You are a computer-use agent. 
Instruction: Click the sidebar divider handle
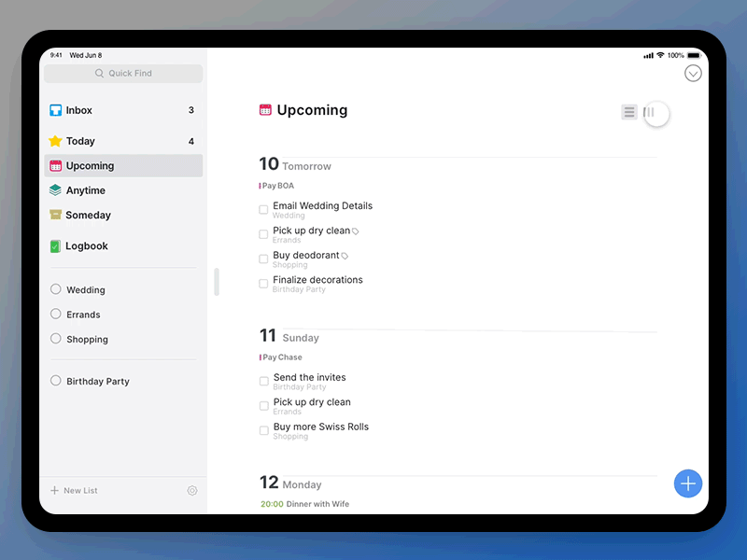tap(217, 282)
